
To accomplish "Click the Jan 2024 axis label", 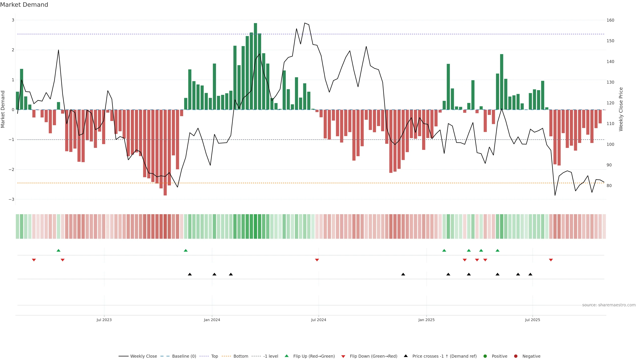I will [212, 320].
